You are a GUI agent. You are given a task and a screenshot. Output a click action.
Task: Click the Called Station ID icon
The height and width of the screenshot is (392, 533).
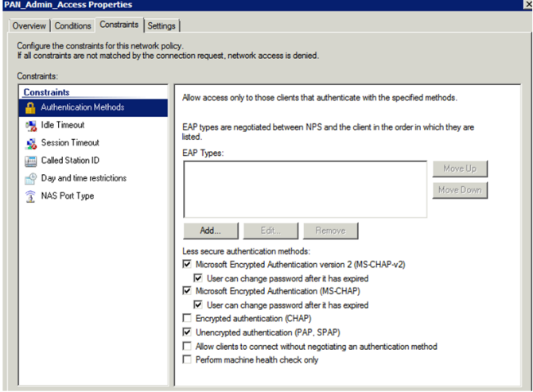[30, 161]
